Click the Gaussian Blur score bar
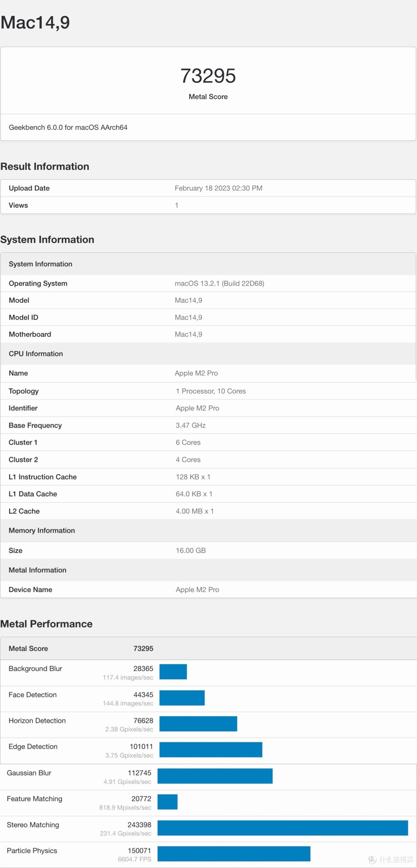The height and width of the screenshot is (868, 417). click(x=215, y=776)
